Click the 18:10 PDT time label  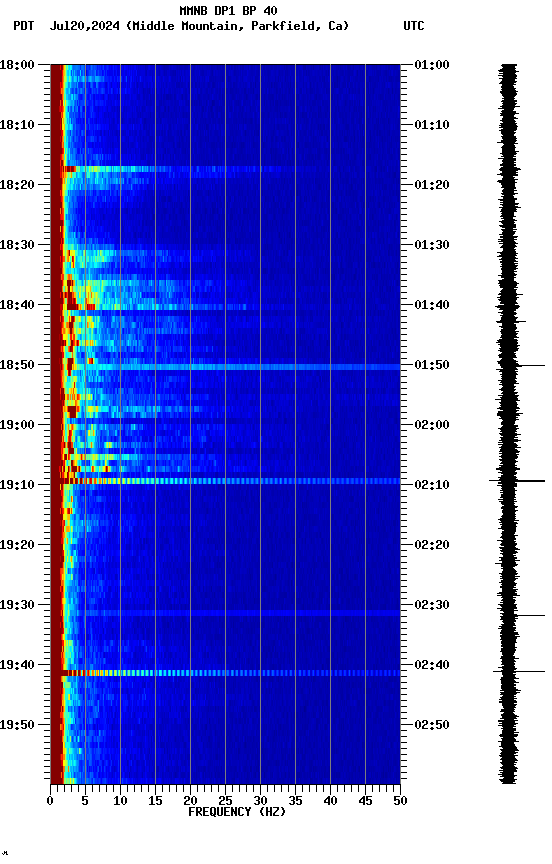point(17,125)
